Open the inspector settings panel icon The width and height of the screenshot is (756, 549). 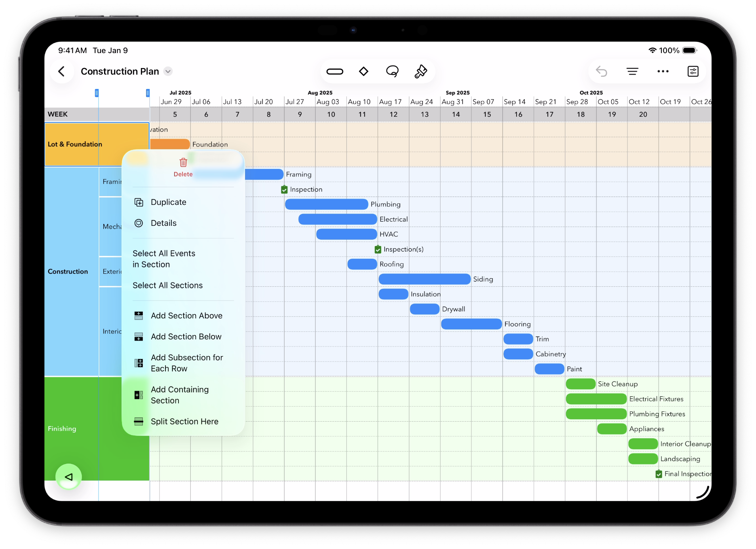[x=693, y=72]
